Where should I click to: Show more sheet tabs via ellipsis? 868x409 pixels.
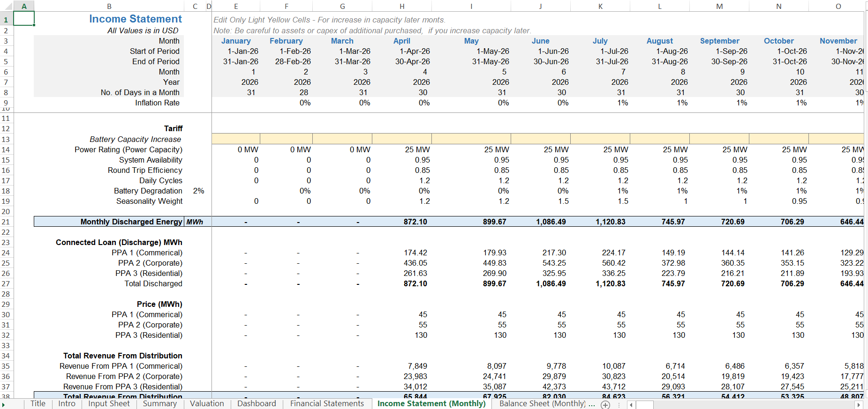pyautogui.click(x=592, y=404)
